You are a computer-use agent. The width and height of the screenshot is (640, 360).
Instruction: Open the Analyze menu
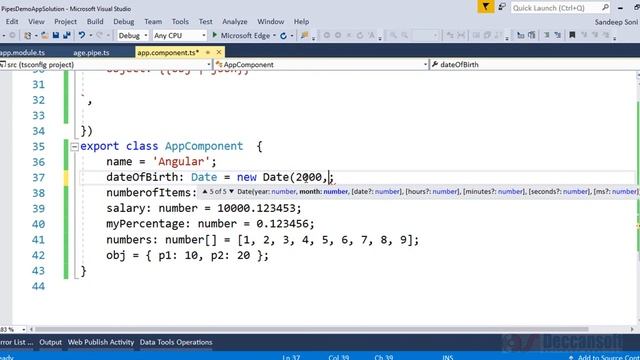pyautogui.click(x=235, y=22)
